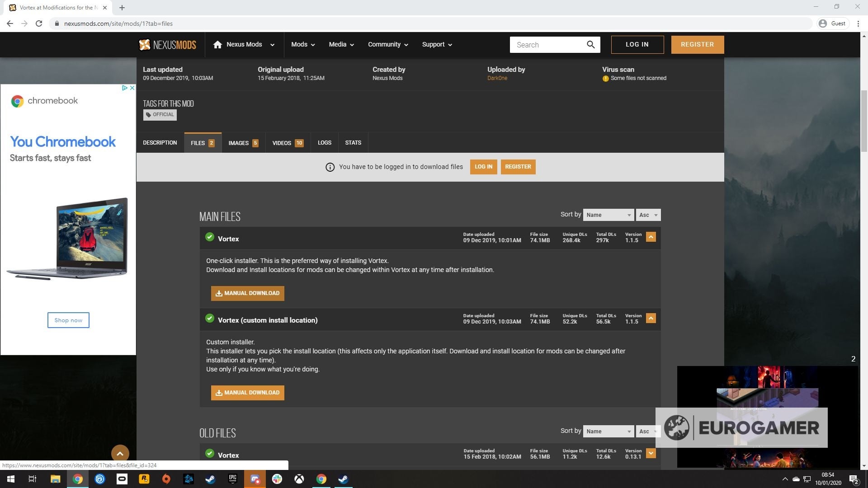The height and width of the screenshot is (488, 868).
Task: Open Discord from the taskbar
Action: click(255, 479)
